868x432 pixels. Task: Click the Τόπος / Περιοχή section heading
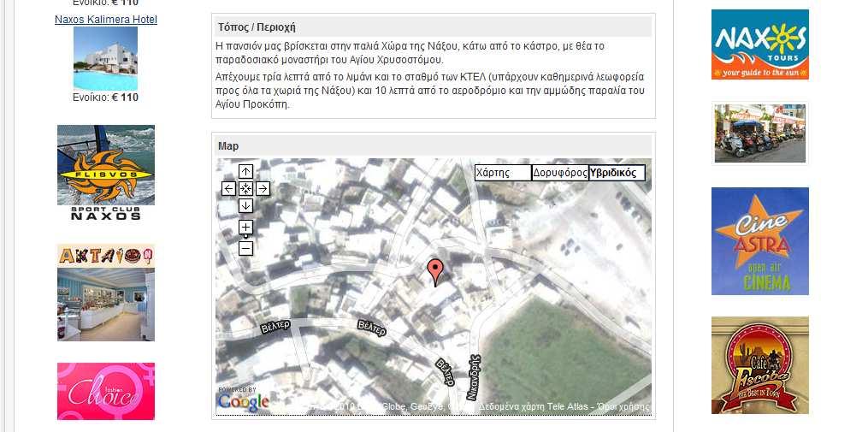click(257, 27)
